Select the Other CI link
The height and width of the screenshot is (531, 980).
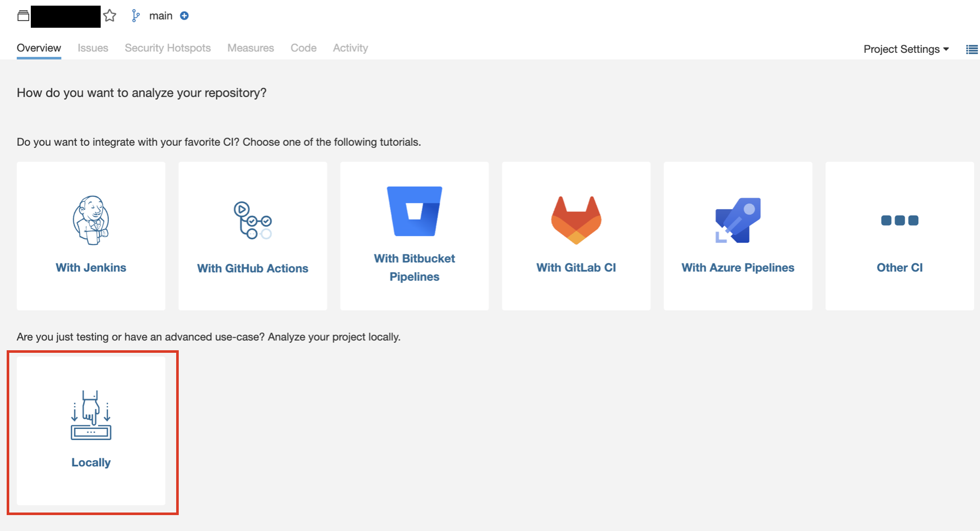[900, 268]
